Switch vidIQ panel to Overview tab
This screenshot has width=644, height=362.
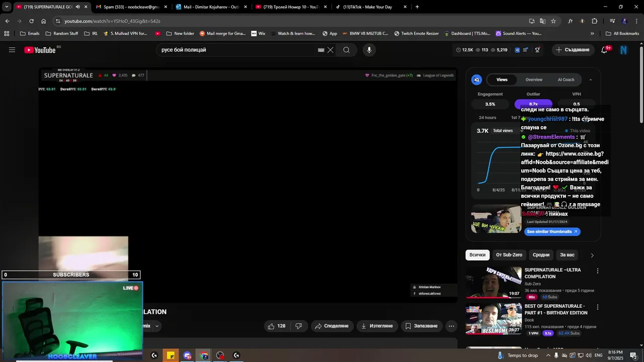tap(534, 79)
